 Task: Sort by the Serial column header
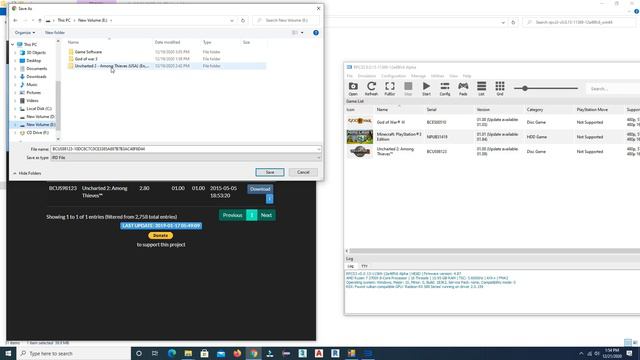click(x=431, y=110)
